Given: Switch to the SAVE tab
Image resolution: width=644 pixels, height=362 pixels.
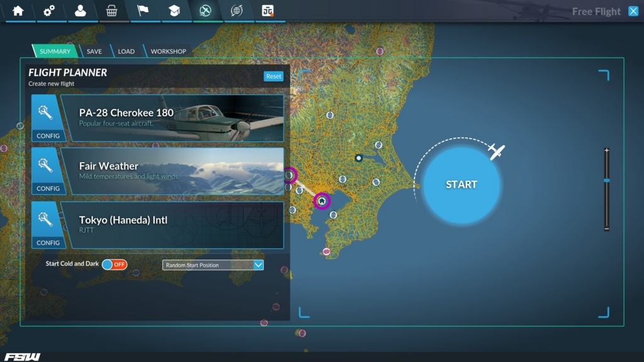Looking at the screenshot, I should [94, 52].
